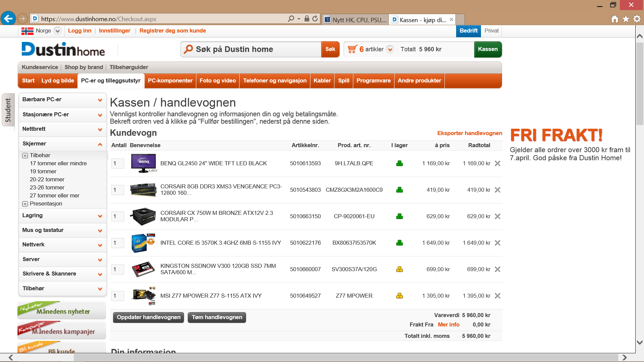Screen dimensions: 644x362
Task: Switch to Foto og video tab
Action: click(x=218, y=81)
